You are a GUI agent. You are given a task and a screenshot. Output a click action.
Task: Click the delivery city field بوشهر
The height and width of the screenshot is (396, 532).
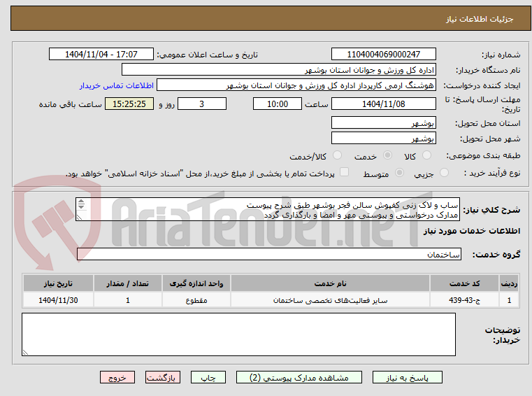(x=383, y=139)
